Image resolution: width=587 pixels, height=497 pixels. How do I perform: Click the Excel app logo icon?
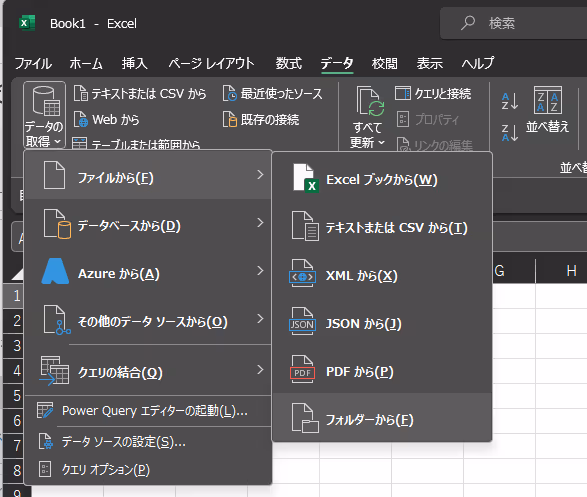click(x=27, y=23)
